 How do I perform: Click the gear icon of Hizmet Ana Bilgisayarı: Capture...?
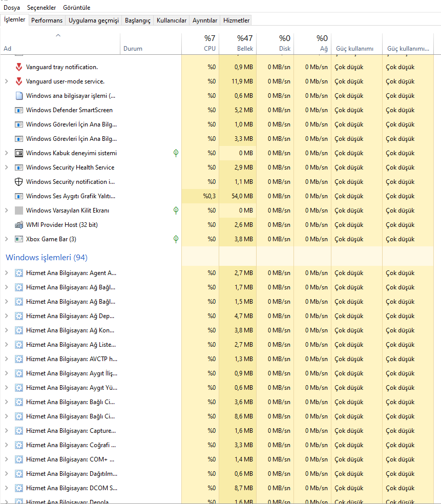pos(19,431)
